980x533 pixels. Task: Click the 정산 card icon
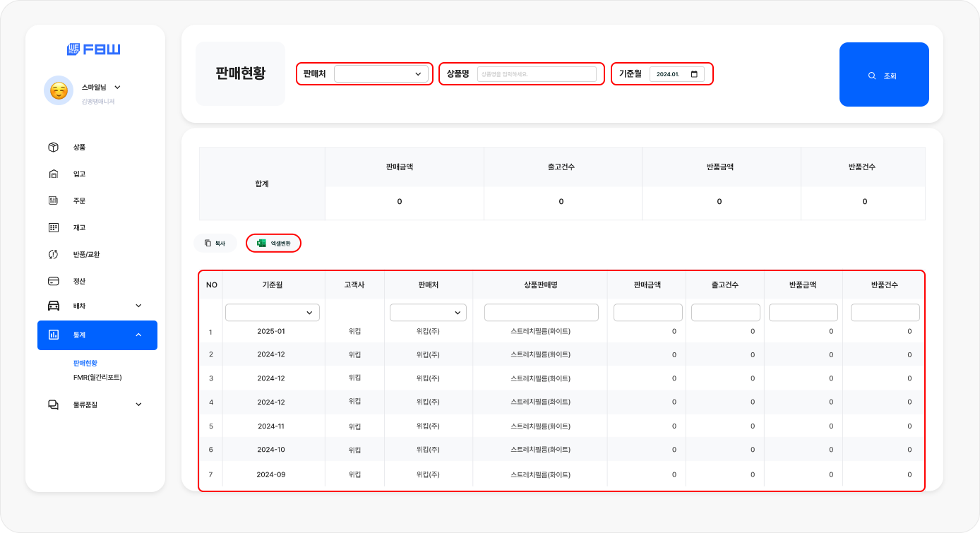point(53,281)
